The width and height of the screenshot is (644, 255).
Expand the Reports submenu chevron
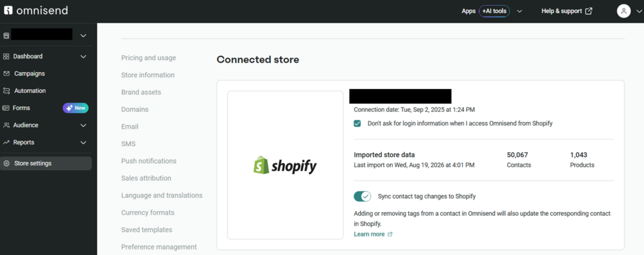click(84, 143)
